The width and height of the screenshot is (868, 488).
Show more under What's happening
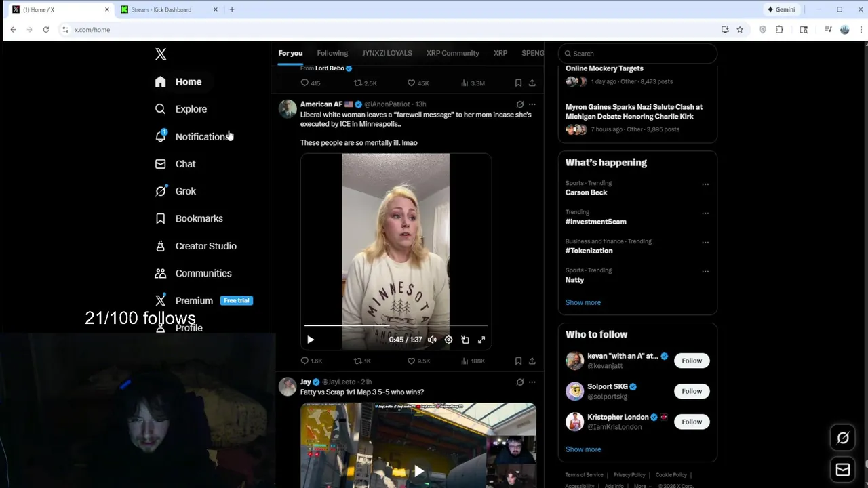point(583,302)
